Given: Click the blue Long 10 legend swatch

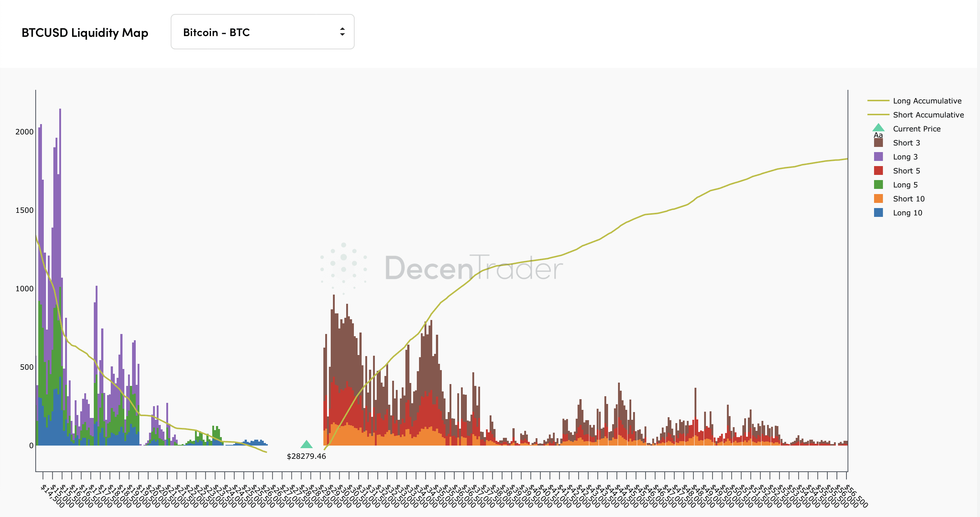Looking at the screenshot, I should (x=878, y=213).
